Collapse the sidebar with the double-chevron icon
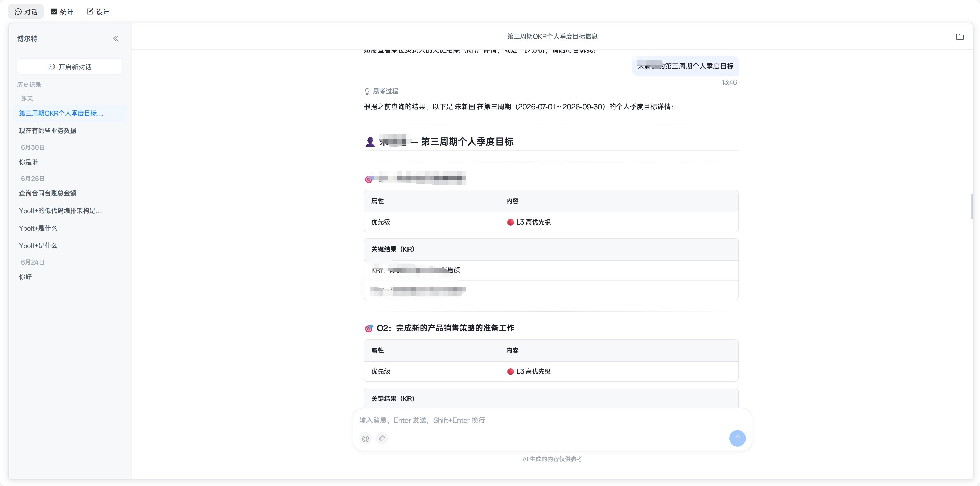 pyautogui.click(x=116, y=39)
